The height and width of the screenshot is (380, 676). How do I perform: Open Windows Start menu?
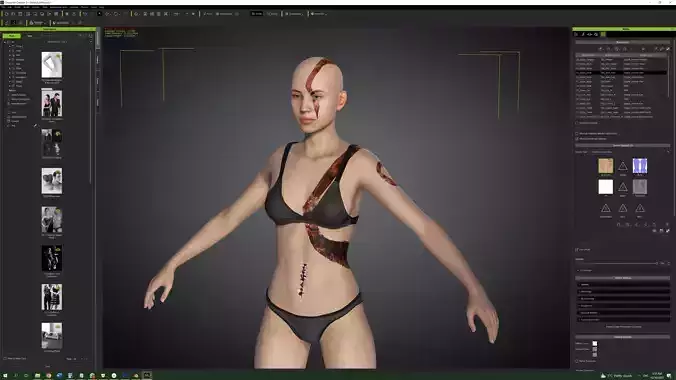coord(5,376)
